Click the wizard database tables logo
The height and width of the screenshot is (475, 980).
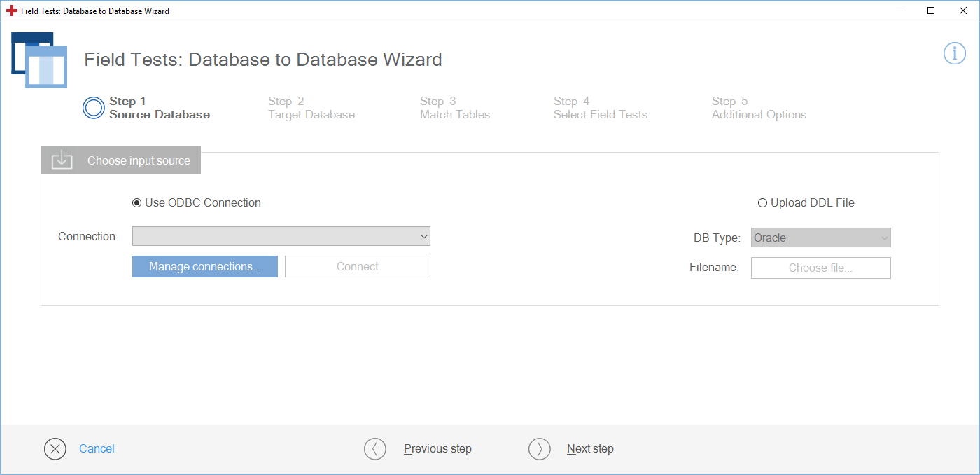[39, 60]
